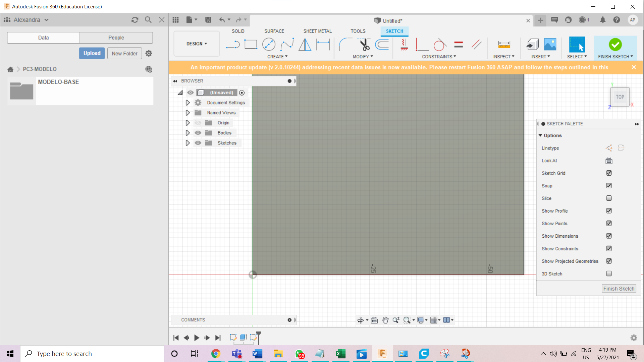
Task: Select the 2-point Rectangle tool
Action: click(x=251, y=44)
